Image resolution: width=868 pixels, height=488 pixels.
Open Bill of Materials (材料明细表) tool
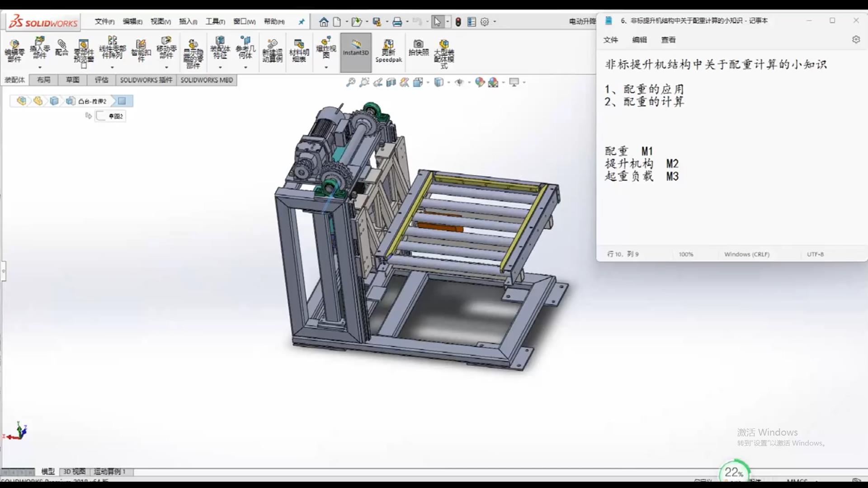(x=299, y=51)
